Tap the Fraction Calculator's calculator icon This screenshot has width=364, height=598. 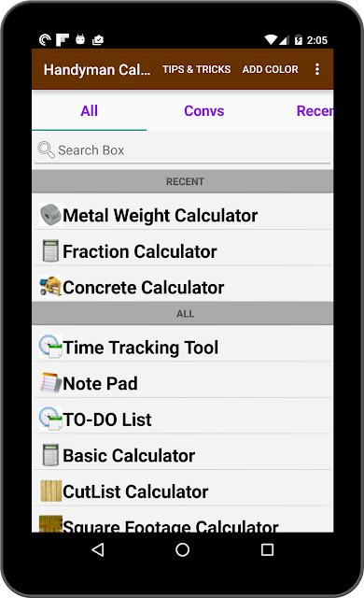point(50,250)
